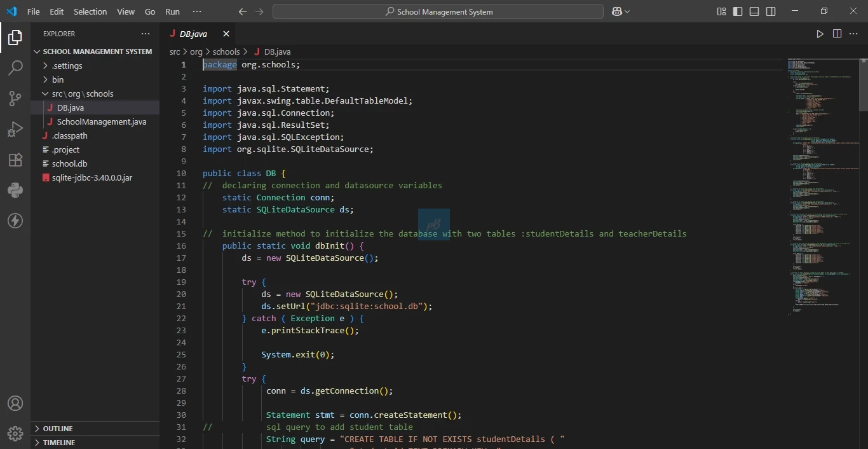Open the Manage gear settings menu

coord(15,434)
